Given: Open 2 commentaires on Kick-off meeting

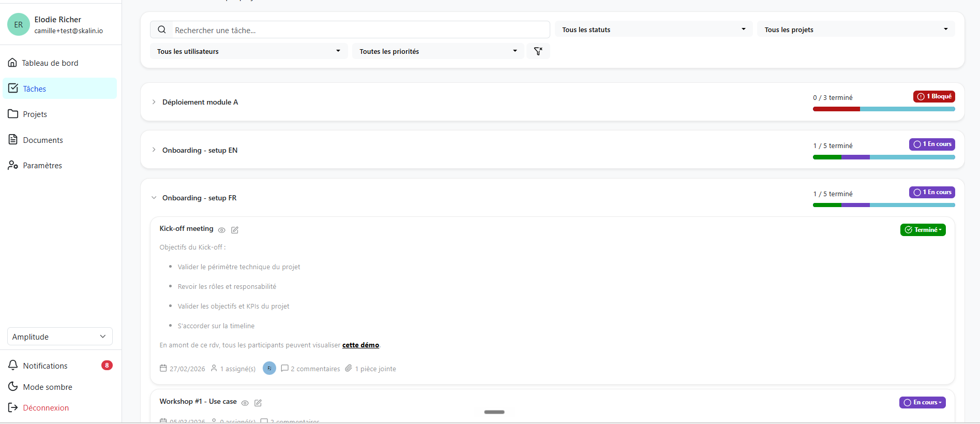Looking at the screenshot, I should coord(315,369).
